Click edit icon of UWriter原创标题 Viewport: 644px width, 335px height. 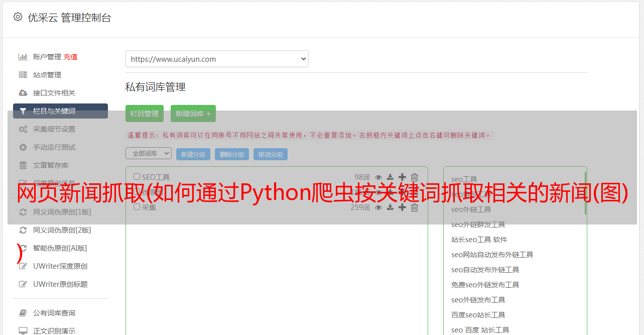tap(23, 284)
